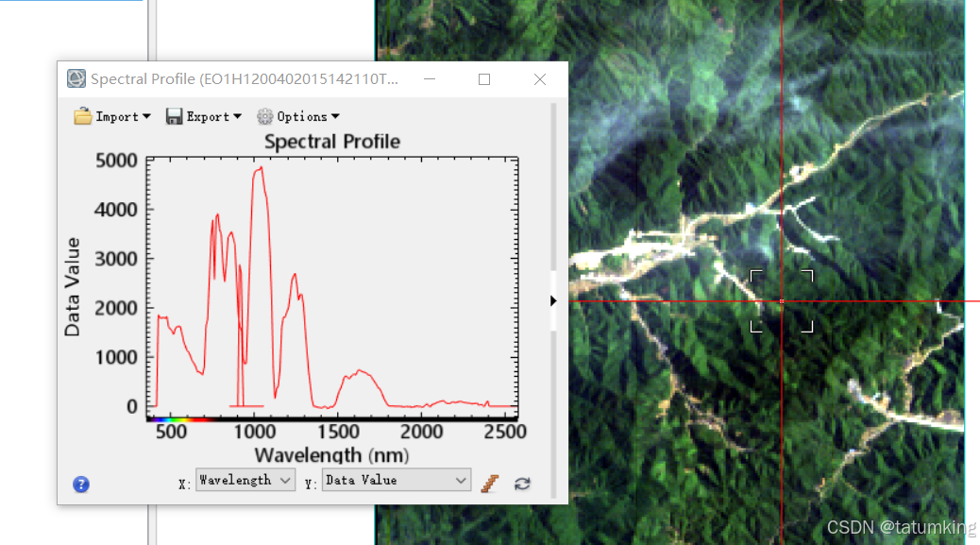Click the stack plots icon

click(490, 483)
